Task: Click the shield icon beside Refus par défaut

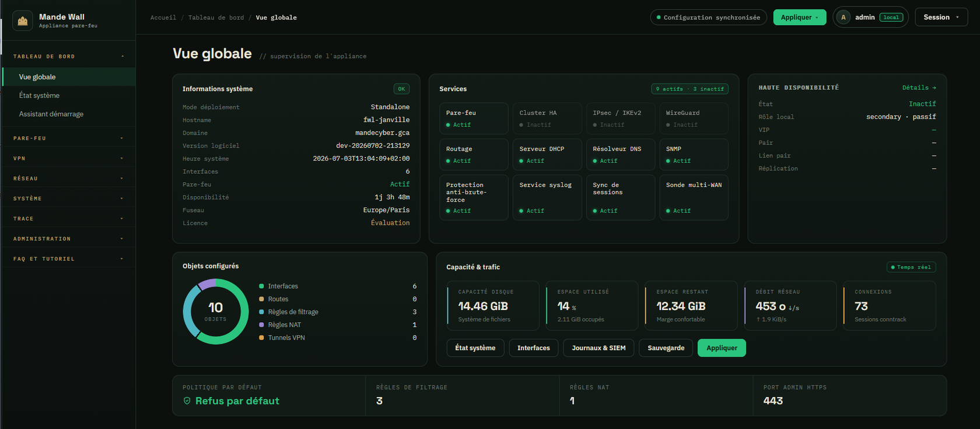Action: coord(187,401)
